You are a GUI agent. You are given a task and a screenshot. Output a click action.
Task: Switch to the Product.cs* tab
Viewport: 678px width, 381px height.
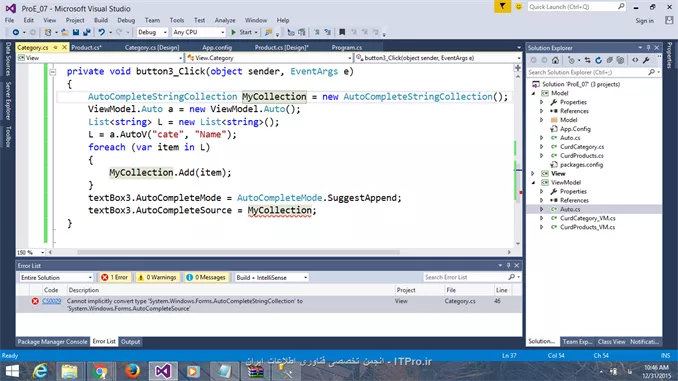[86, 48]
